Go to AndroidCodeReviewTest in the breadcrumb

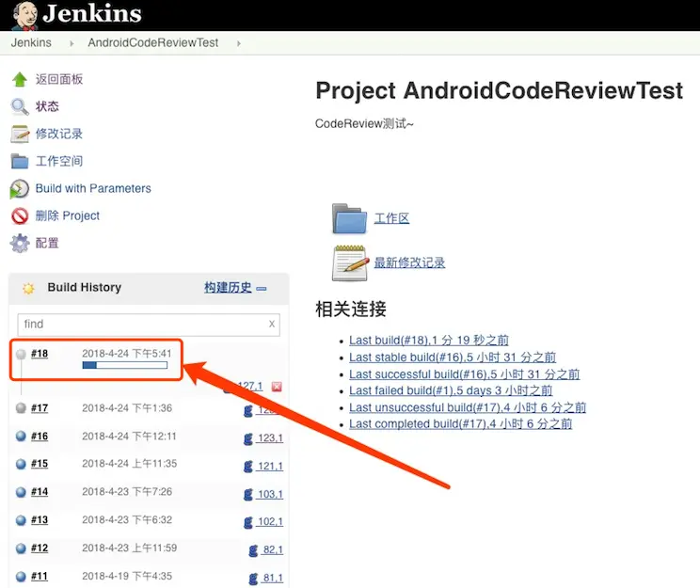click(x=153, y=43)
